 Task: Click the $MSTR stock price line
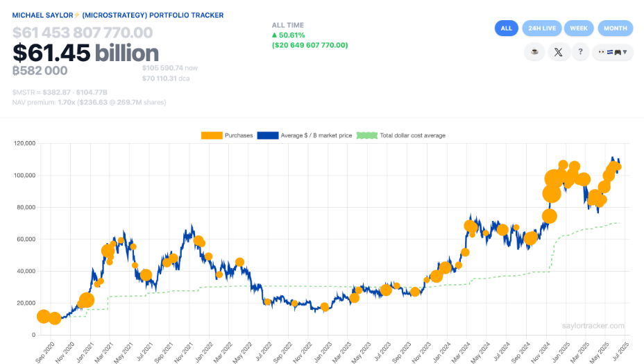coord(60,92)
